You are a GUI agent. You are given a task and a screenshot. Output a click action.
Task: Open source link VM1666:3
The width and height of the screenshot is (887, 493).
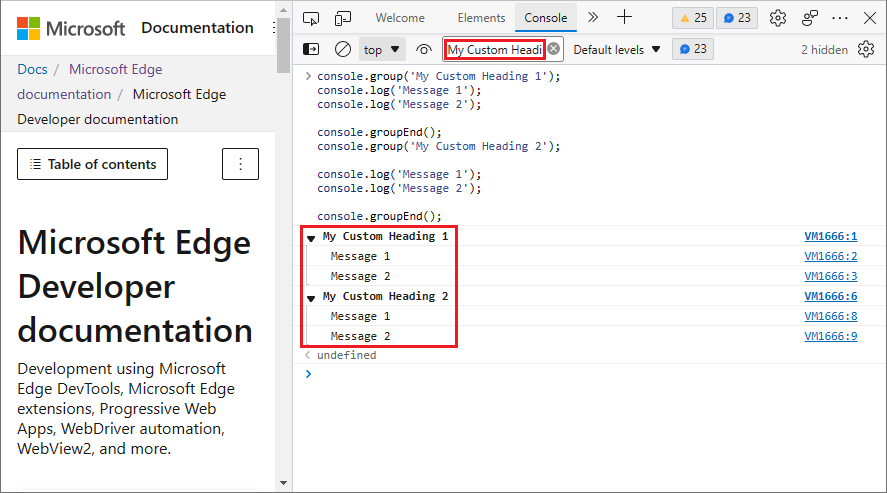(830, 276)
